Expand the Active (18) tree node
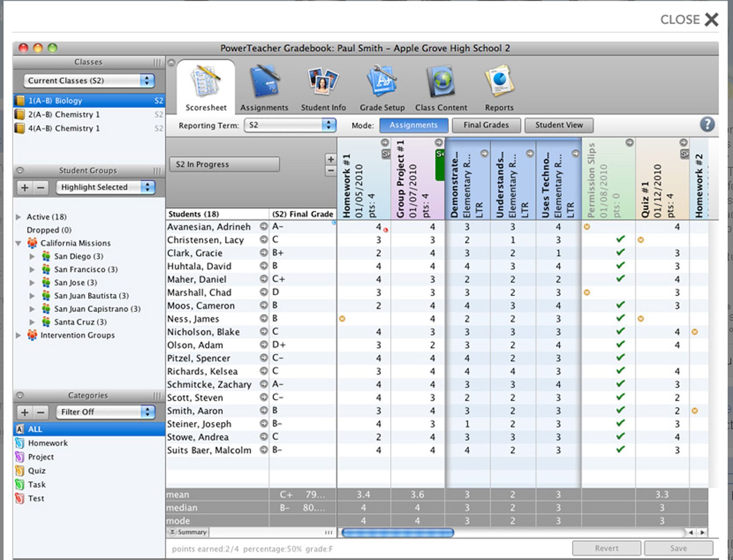The image size is (733, 560). tap(18, 217)
